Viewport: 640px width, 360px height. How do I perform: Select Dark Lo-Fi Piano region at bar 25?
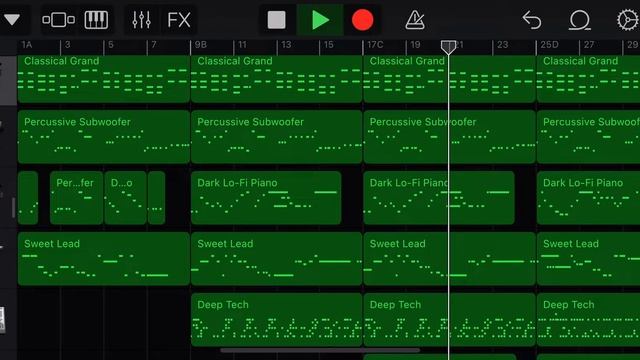pos(588,198)
